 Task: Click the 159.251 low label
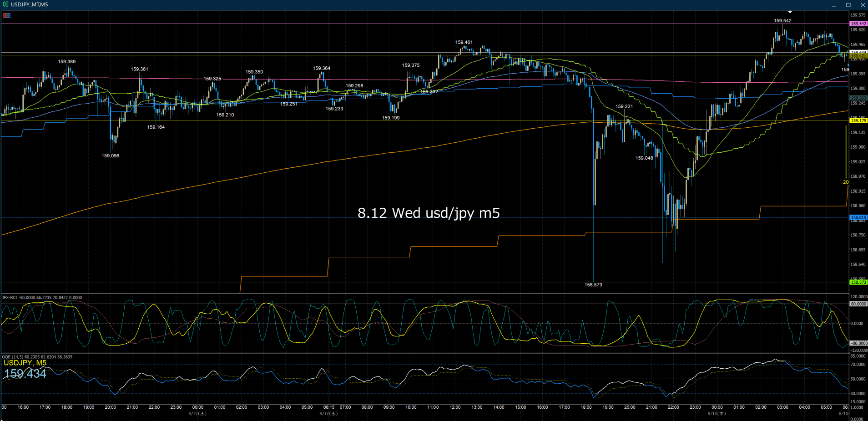coord(289,104)
